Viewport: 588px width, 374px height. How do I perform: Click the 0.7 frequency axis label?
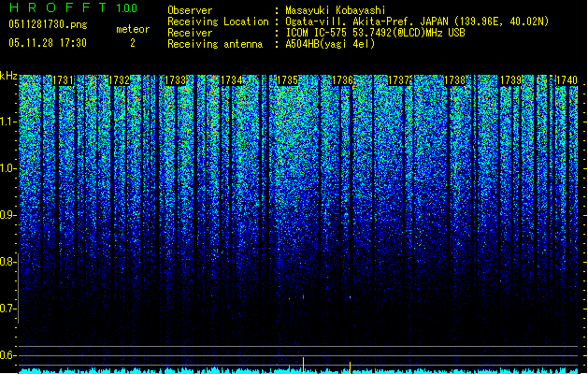(x=7, y=309)
